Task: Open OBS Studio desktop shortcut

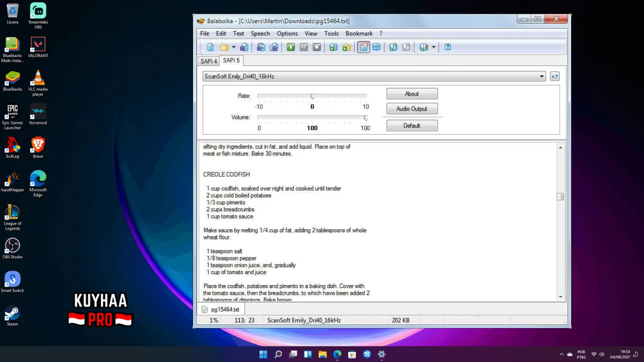Action: (13, 248)
